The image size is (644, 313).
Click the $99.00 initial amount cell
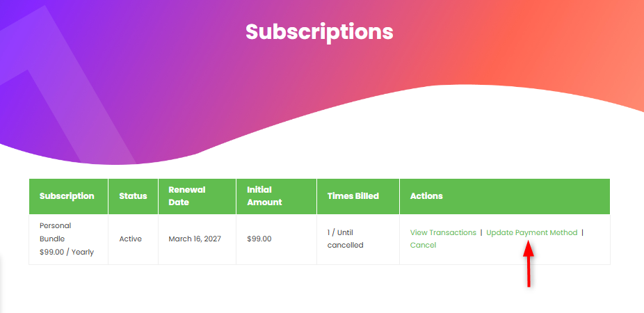(259, 239)
